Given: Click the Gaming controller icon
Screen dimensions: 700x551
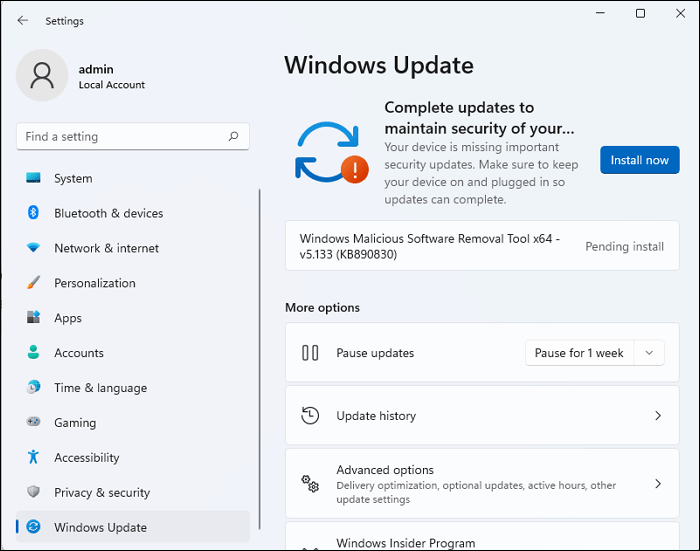Looking at the screenshot, I should pyautogui.click(x=34, y=423).
